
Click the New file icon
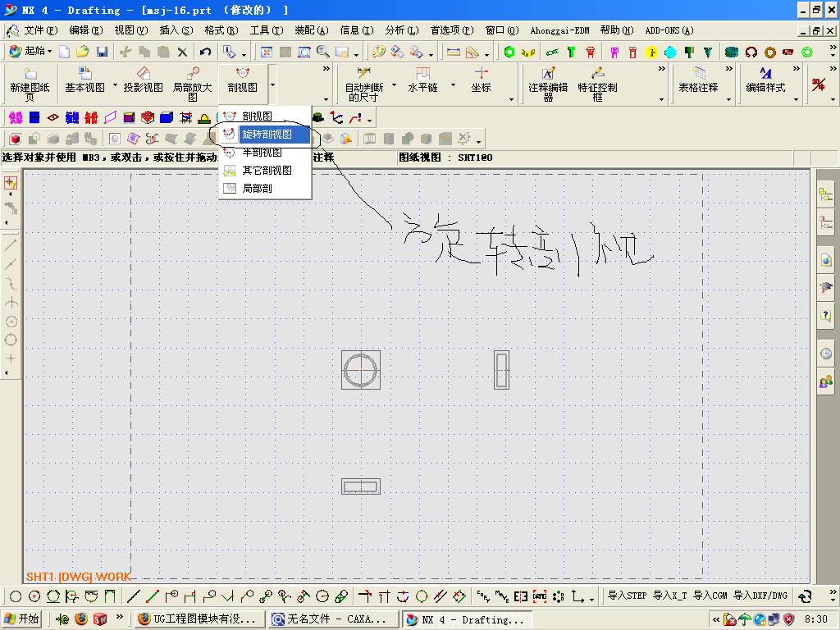(x=64, y=52)
